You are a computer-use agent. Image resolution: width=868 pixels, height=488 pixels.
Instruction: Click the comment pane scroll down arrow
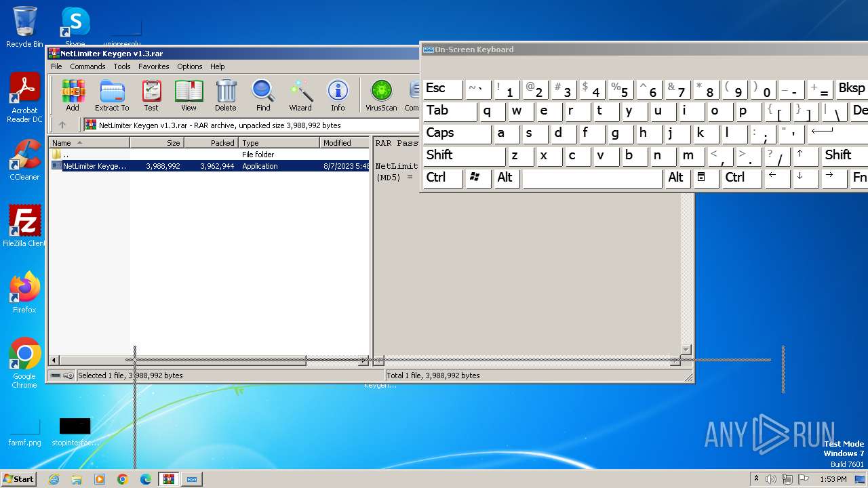[686, 350]
